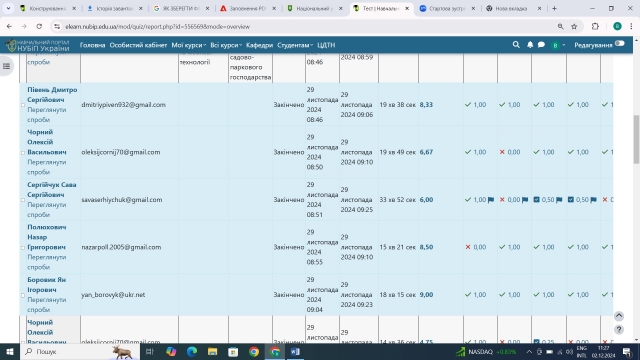
Task: Open the site search magnifier icon
Action: (x=516, y=45)
